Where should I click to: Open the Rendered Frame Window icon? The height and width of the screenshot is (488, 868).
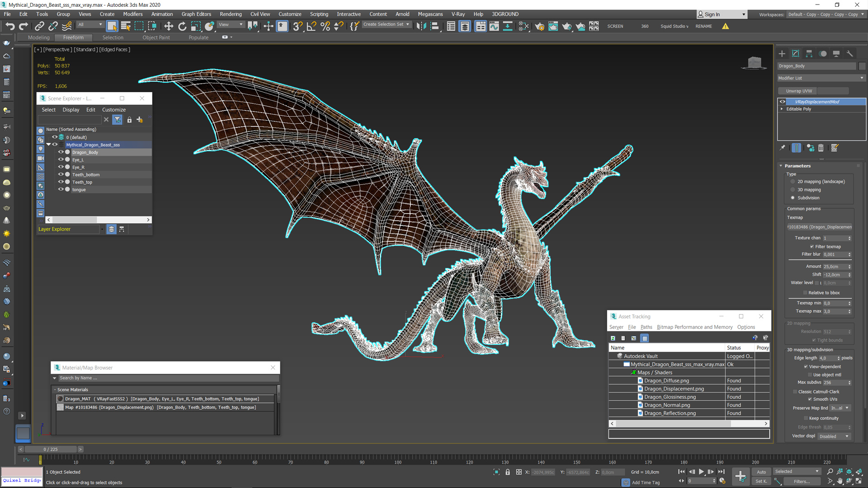tap(553, 26)
